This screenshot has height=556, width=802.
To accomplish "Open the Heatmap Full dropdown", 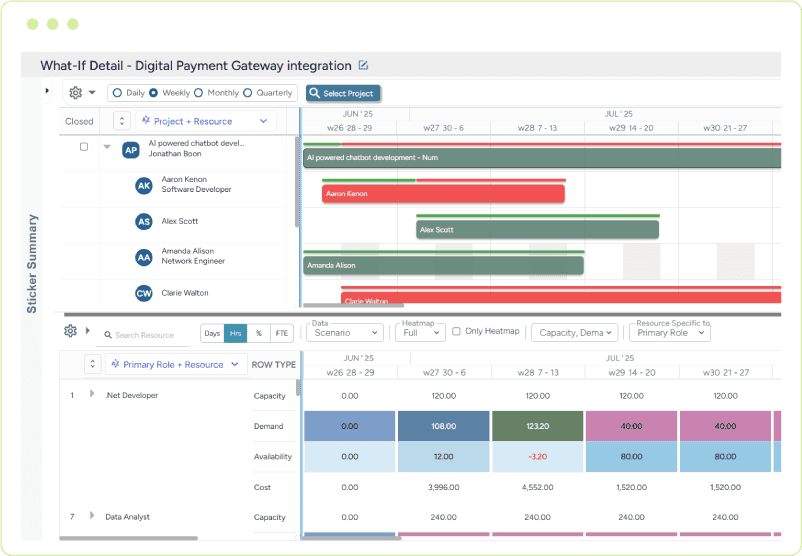I will (419, 333).
